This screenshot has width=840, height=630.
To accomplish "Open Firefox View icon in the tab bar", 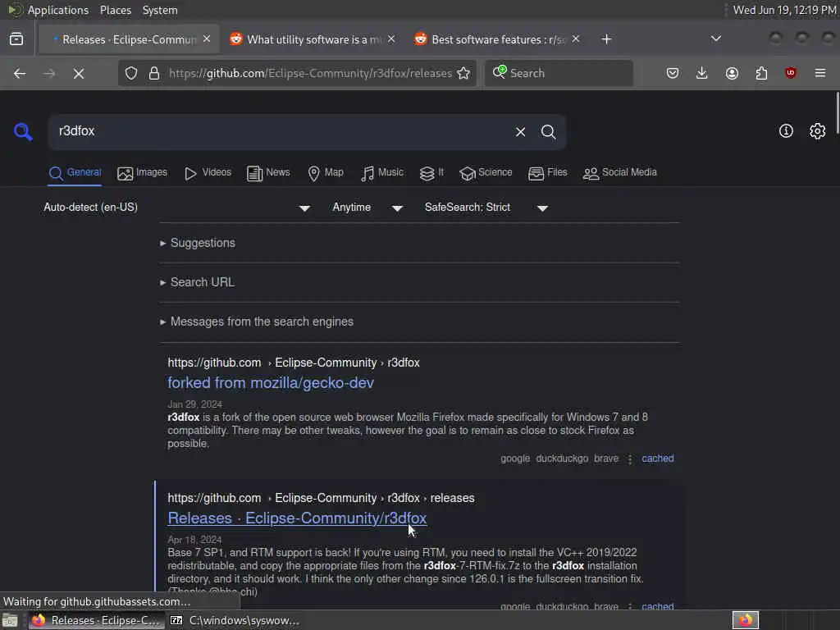I will click(16, 39).
